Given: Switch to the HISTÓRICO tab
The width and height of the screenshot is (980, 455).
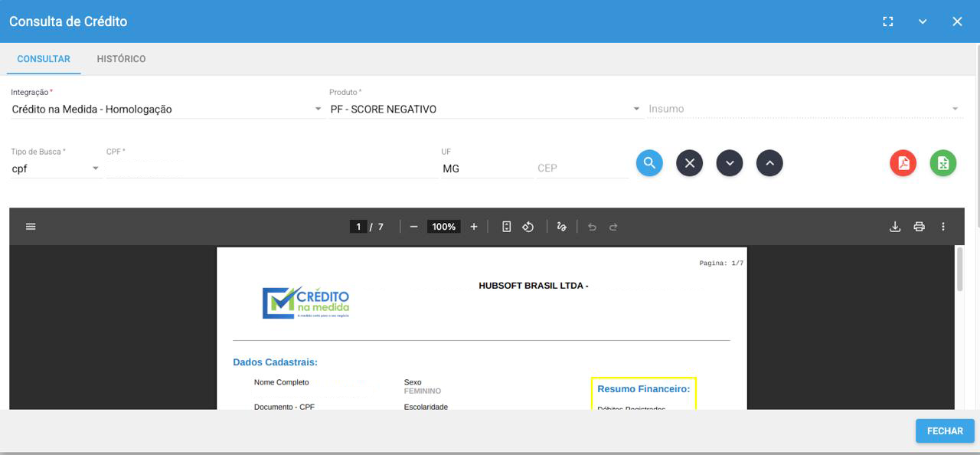Looking at the screenshot, I should click(x=121, y=59).
